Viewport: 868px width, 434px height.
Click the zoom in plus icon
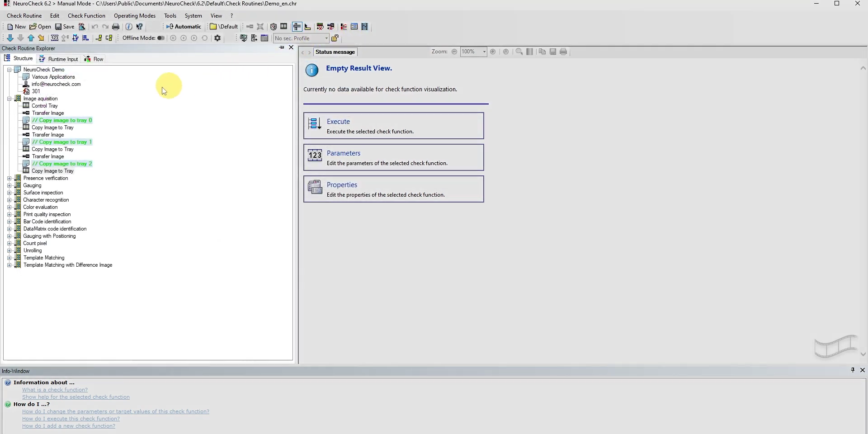coord(493,52)
